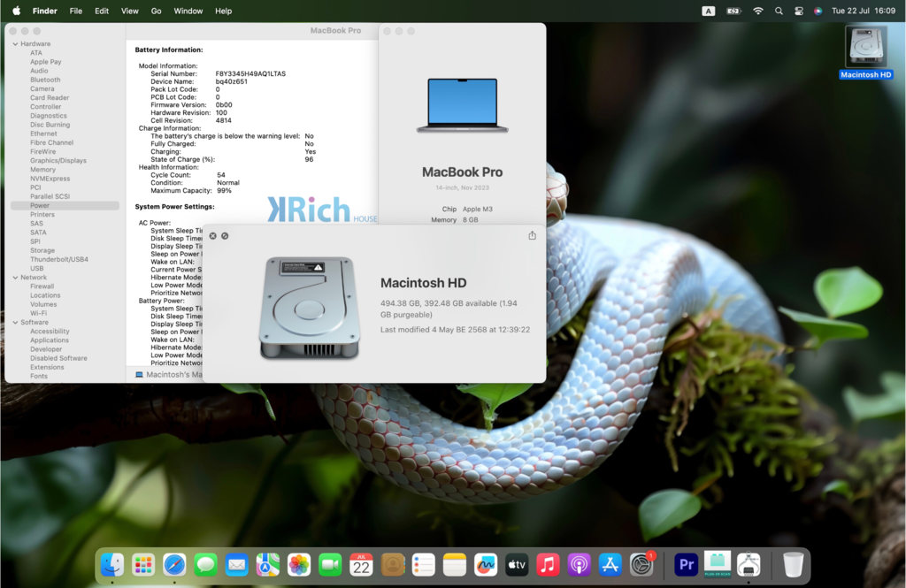The width and height of the screenshot is (906, 588).
Task: Open Control Center in the menu bar
Action: (x=799, y=11)
